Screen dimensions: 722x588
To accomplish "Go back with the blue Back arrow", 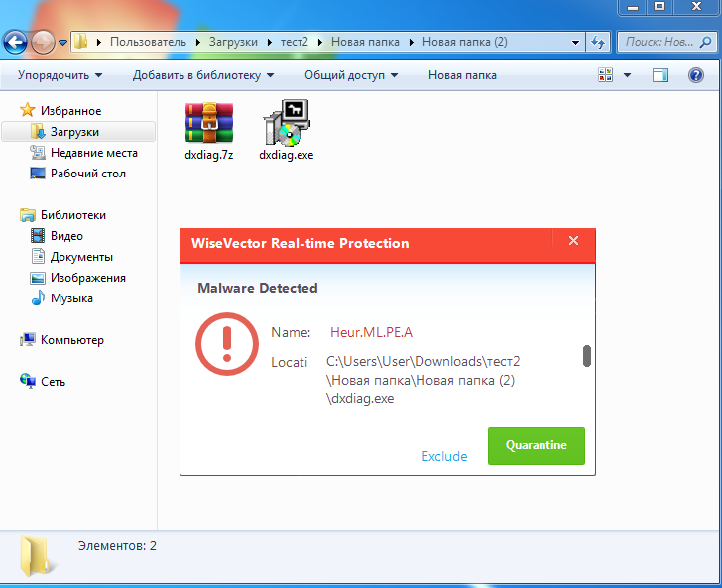I will (15, 42).
